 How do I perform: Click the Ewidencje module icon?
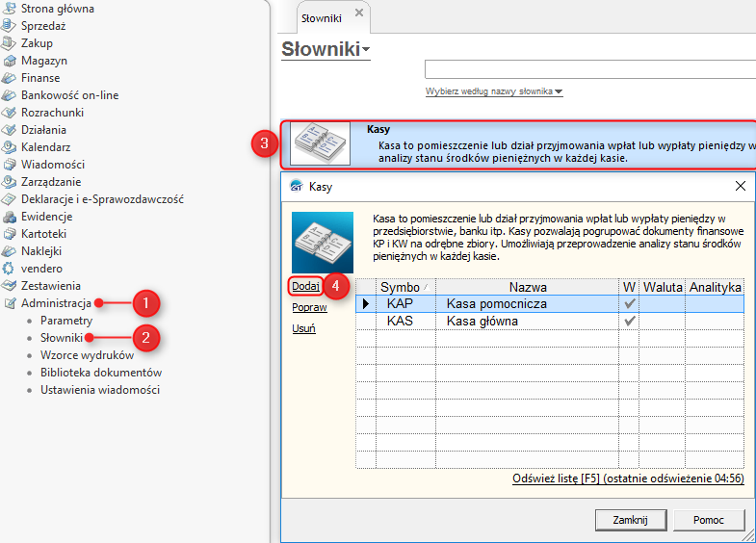(x=9, y=217)
